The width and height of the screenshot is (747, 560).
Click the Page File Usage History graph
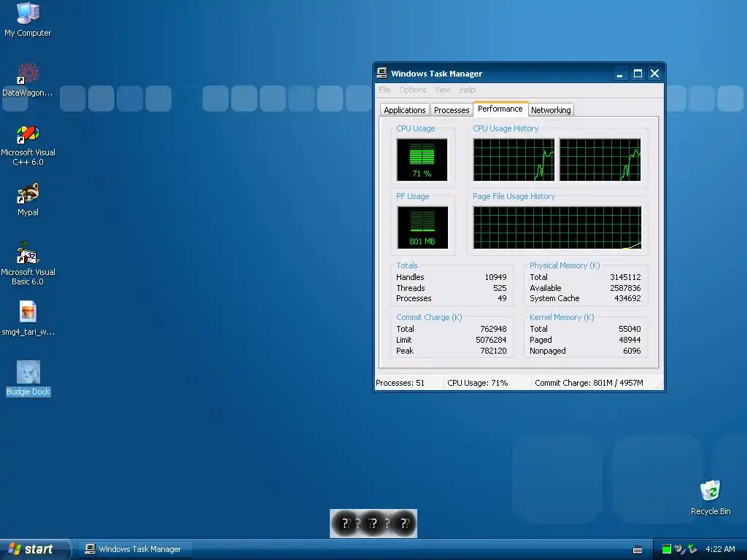click(557, 227)
